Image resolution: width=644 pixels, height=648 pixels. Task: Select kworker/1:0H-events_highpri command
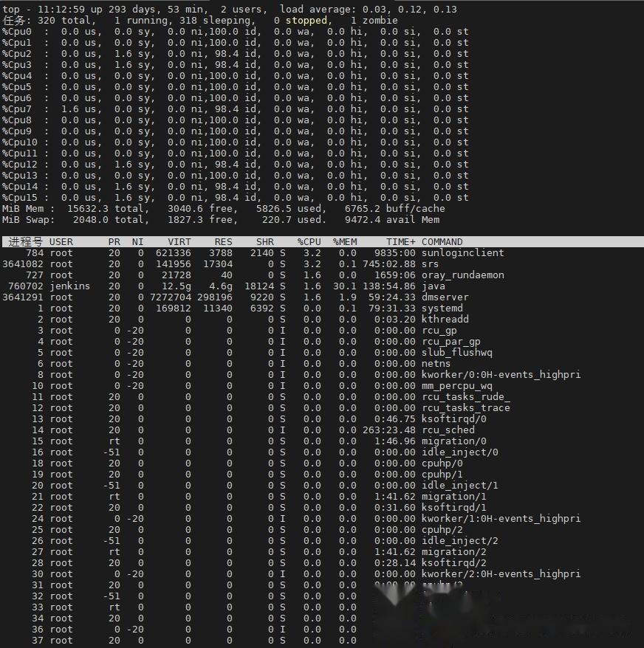[501, 519]
